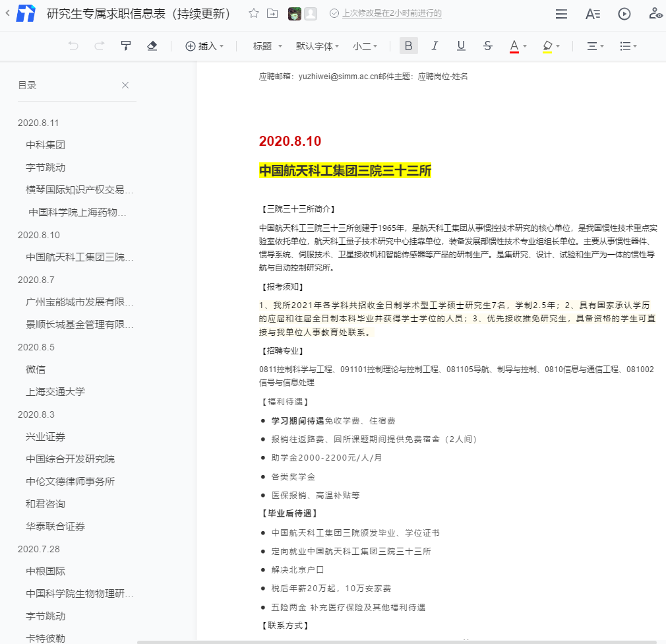This screenshot has height=644, width=666.
Task: Jump to 2020.8.11 in outline
Action: [38, 123]
